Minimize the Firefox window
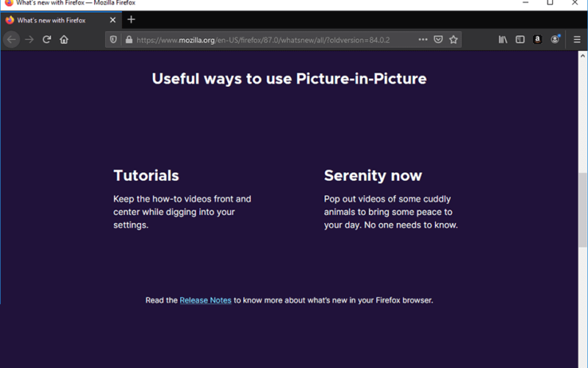 coord(526,3)
